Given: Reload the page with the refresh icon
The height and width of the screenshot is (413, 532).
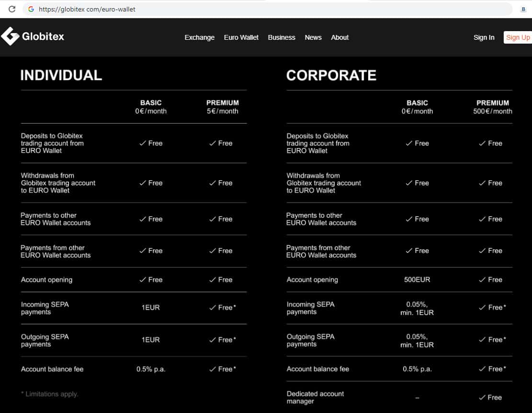Looking at the screenshot, I should [x=12, y=9].
